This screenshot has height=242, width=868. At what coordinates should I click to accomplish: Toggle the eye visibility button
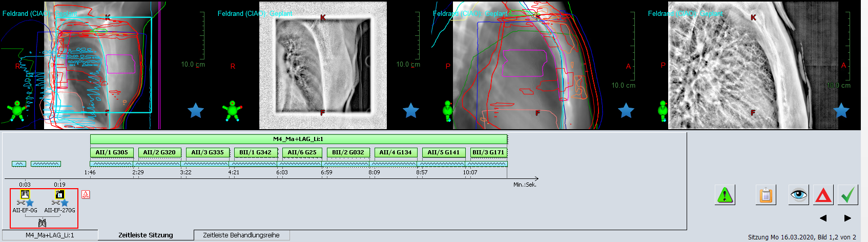pos(798,195)
